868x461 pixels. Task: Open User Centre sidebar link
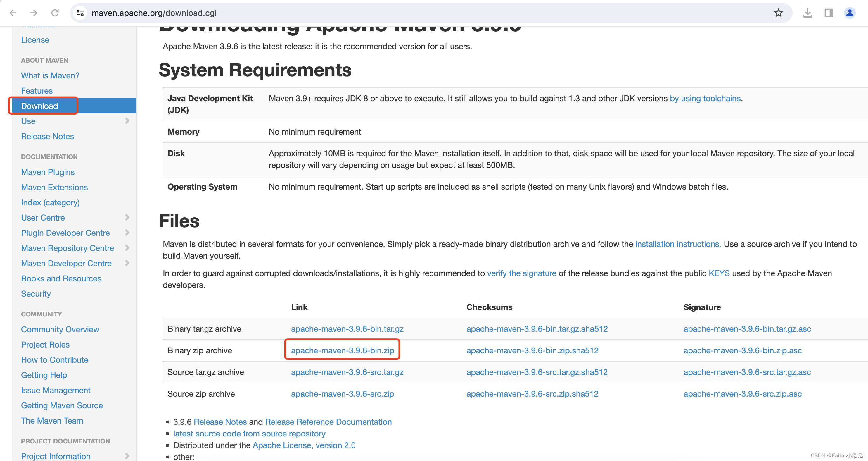pos(43,218)
